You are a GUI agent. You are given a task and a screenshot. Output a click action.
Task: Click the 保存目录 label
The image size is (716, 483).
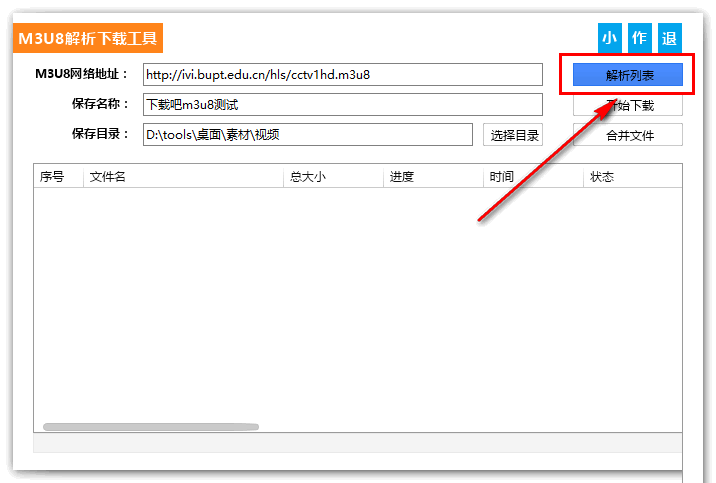100,134
